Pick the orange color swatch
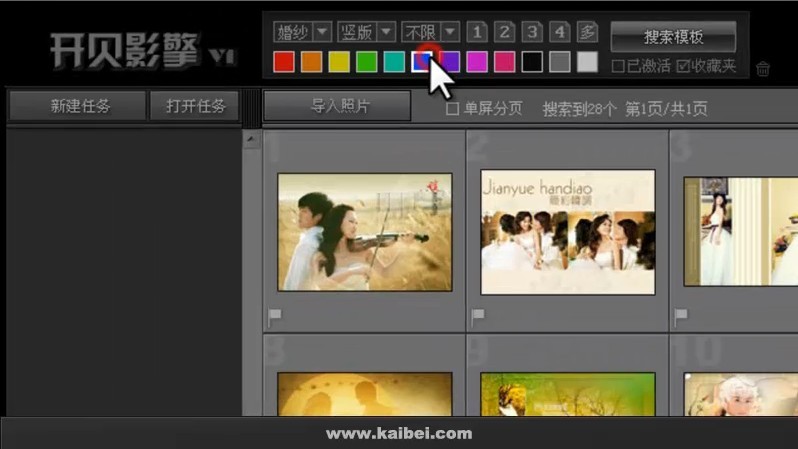 (311, 62)
